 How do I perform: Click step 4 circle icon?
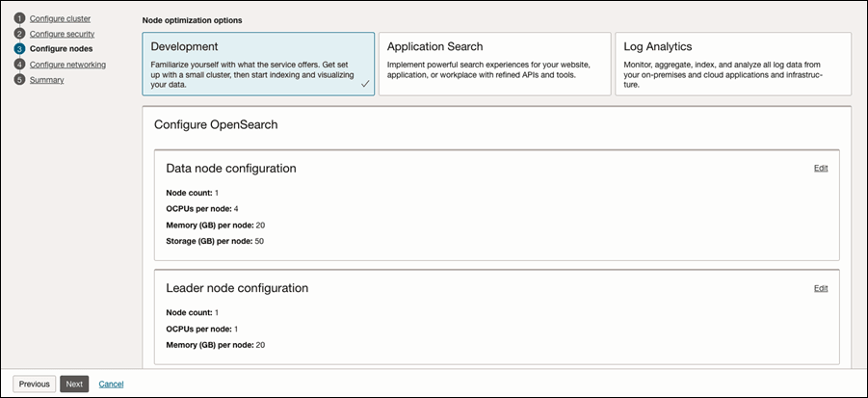(20, 65)
